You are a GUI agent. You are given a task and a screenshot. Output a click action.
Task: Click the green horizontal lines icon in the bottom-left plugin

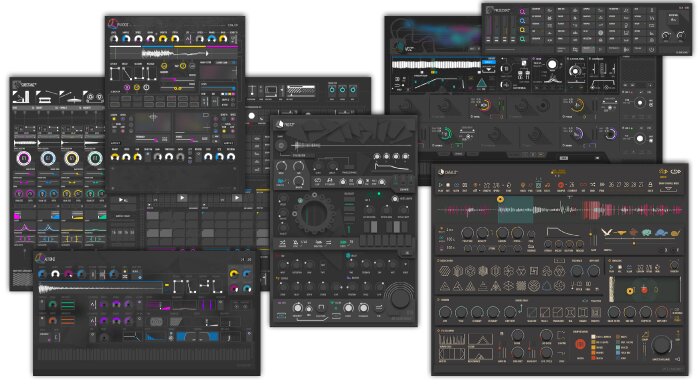click(x=67, y=305)
